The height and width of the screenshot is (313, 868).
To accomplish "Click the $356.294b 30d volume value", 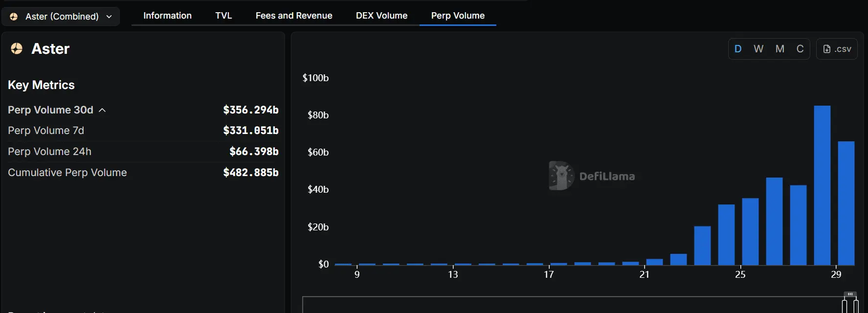I will pos(251,110).
